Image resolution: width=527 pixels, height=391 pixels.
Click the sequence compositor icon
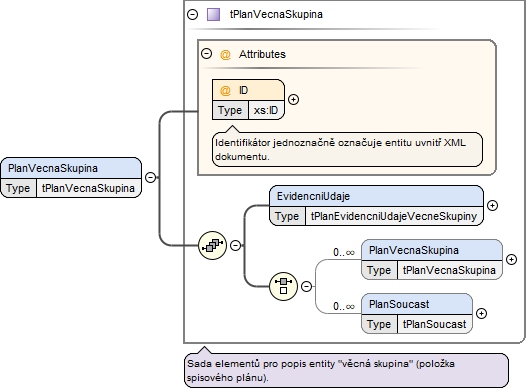click(212, 245)
